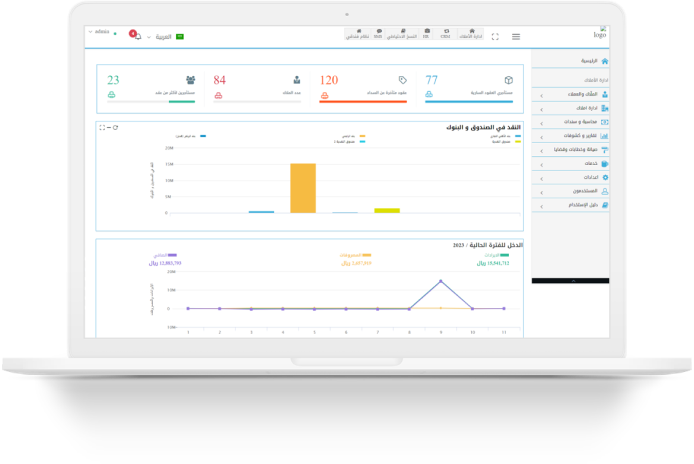This screenshot has width=694, height=464.
Task: Toggle fullscreen mode in top bar
Action: click(x=495, y=37)
